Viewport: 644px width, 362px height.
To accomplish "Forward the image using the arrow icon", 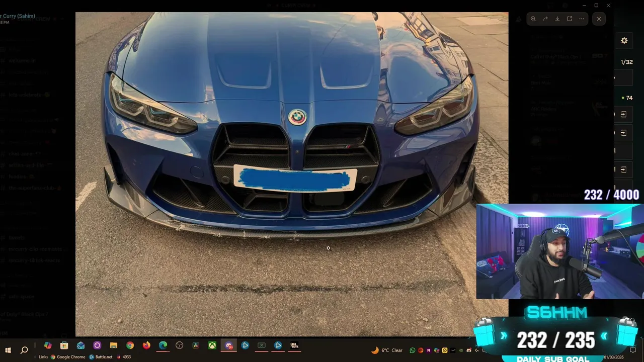I will click(545, 19).
